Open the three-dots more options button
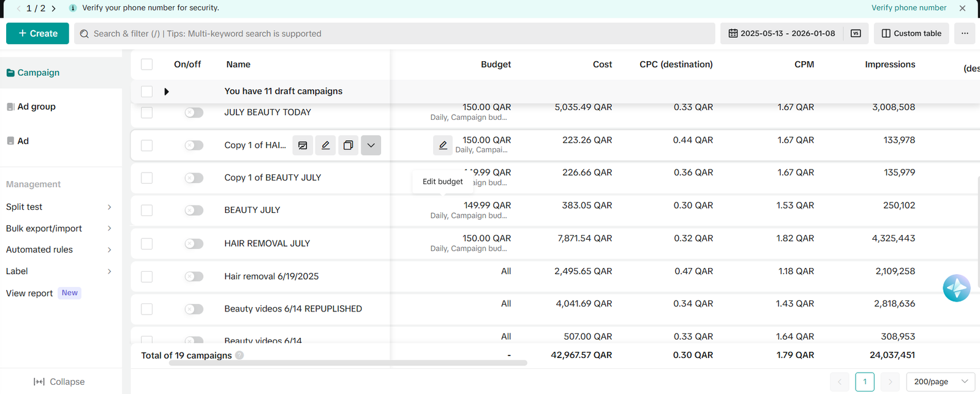 [965, 34]
